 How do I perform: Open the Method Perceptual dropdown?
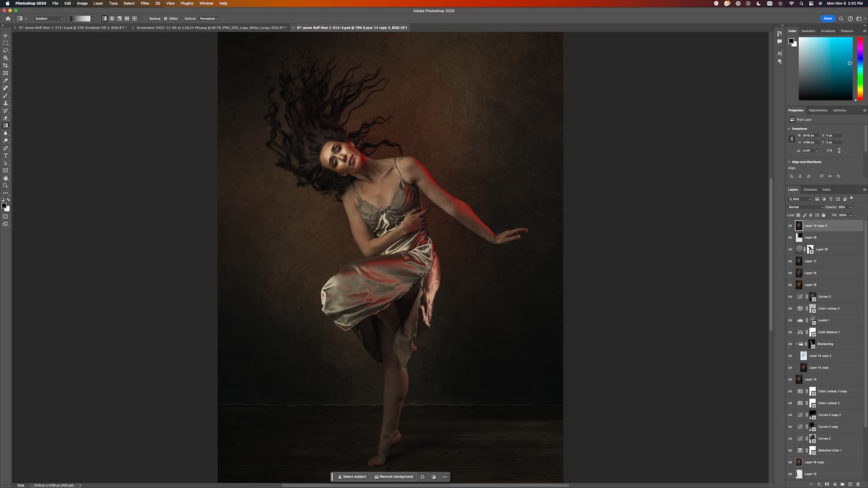point(209,19)
